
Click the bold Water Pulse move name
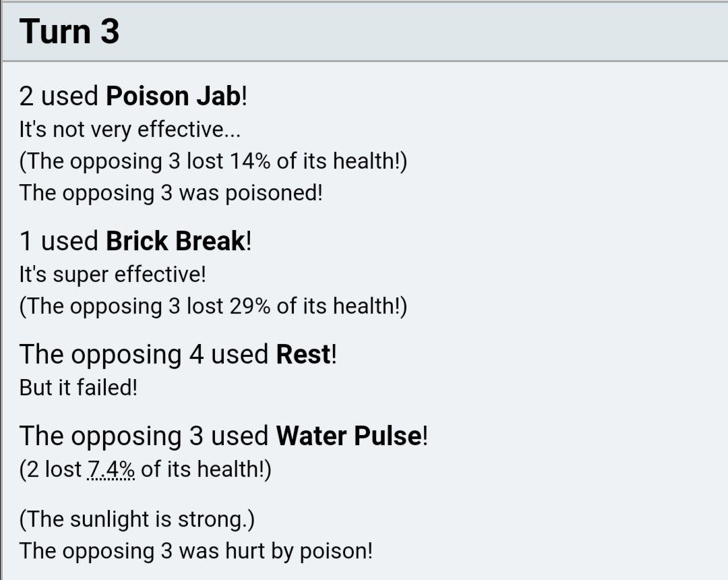[348, 436]
